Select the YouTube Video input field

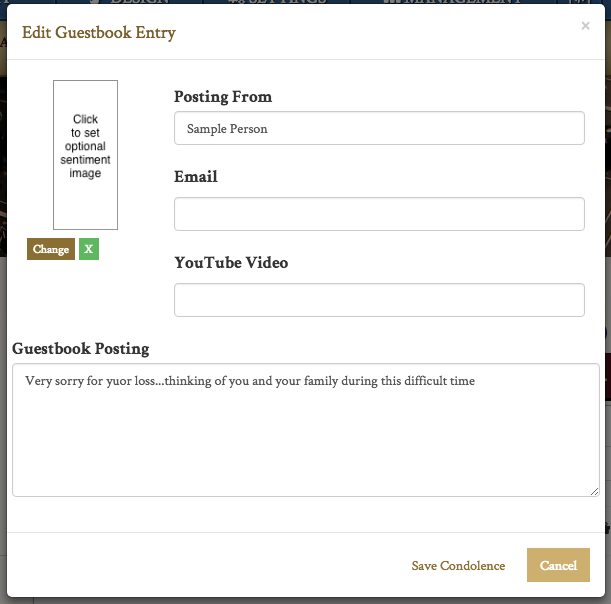tap(379, 300)
